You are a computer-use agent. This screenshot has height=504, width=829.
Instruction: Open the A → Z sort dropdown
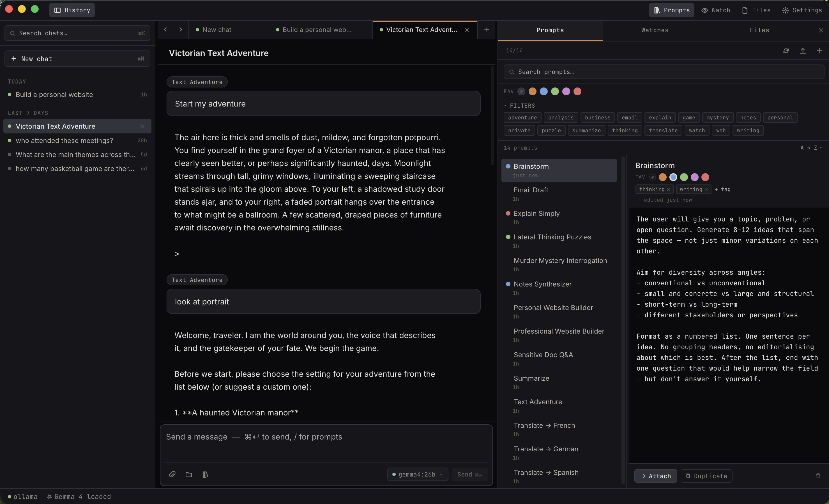point(811,148)
